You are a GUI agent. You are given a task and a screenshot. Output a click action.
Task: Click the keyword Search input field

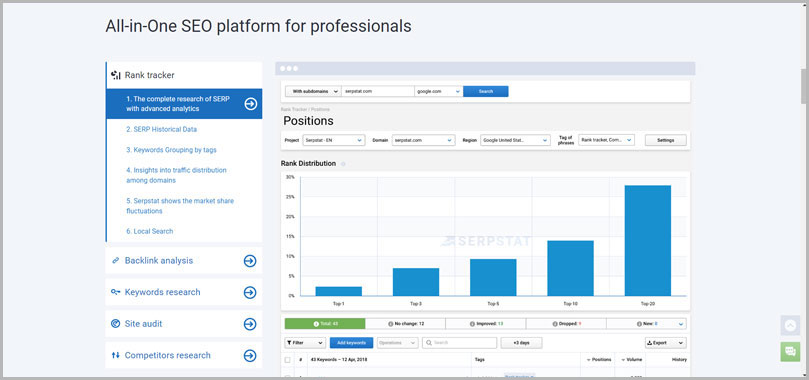point(459,343)
